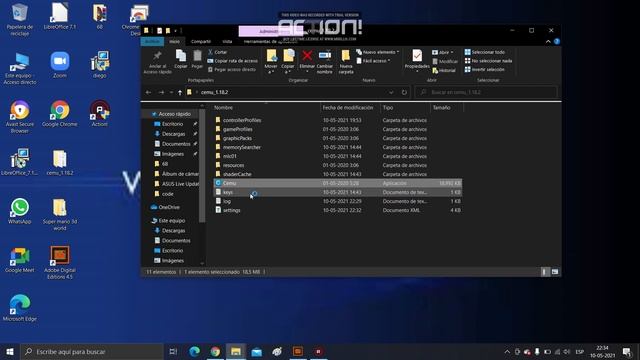The height and width of the screenshot is (360, 640).
Task: Open Google Chrome from the taskbar
Action: point(215,351)
